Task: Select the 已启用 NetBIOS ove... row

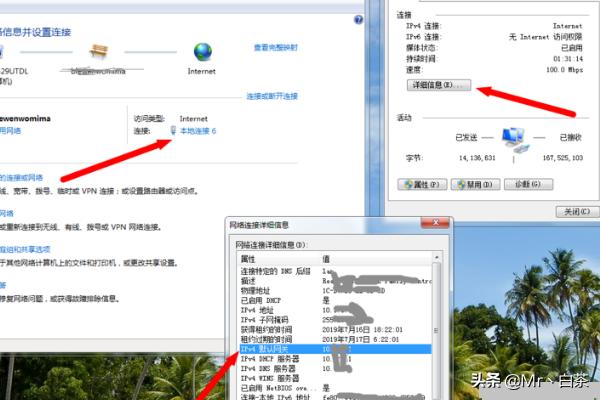Action: pyautogui.click(x=335, y=388)
